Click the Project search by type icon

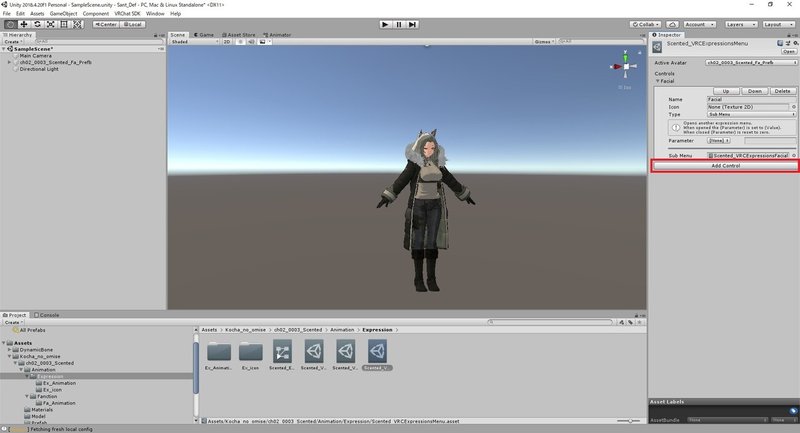click(x=621, y=322)
